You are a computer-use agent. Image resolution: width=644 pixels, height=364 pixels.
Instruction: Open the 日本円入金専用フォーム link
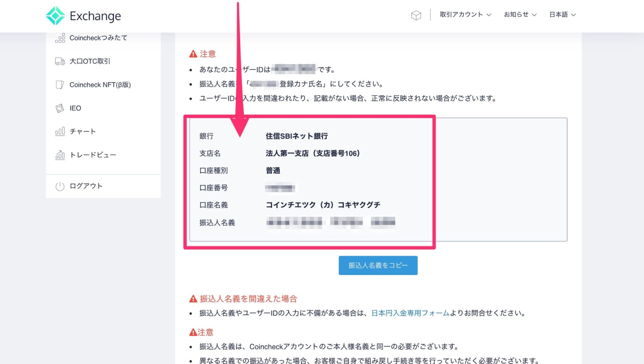410,313
